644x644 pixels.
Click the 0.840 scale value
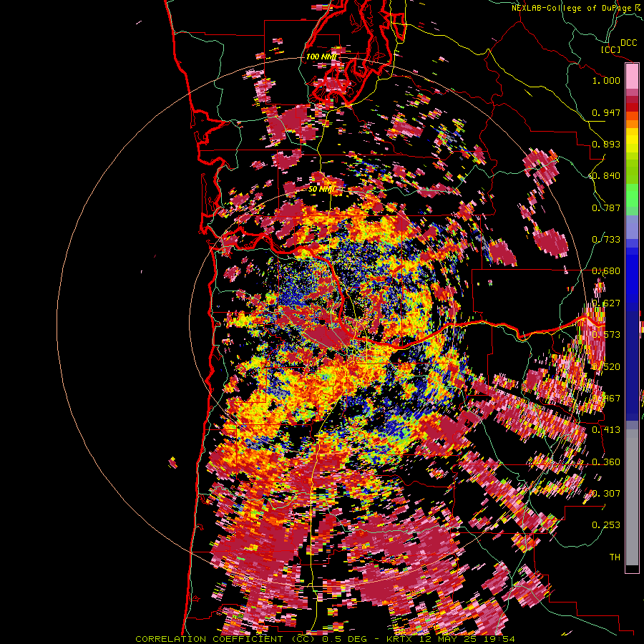606,176
